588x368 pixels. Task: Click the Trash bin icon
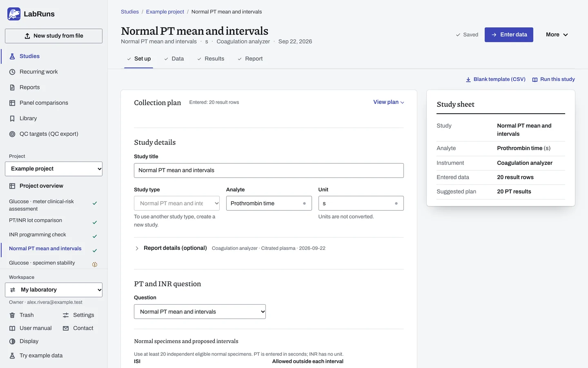pyautogui.click(x=12, y=315)
